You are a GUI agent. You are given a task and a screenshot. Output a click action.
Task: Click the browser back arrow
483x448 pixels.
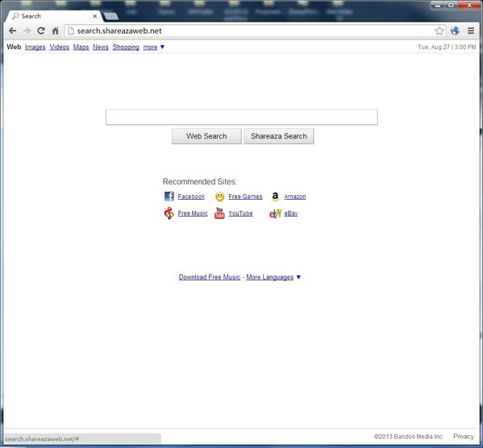(12, 31)
